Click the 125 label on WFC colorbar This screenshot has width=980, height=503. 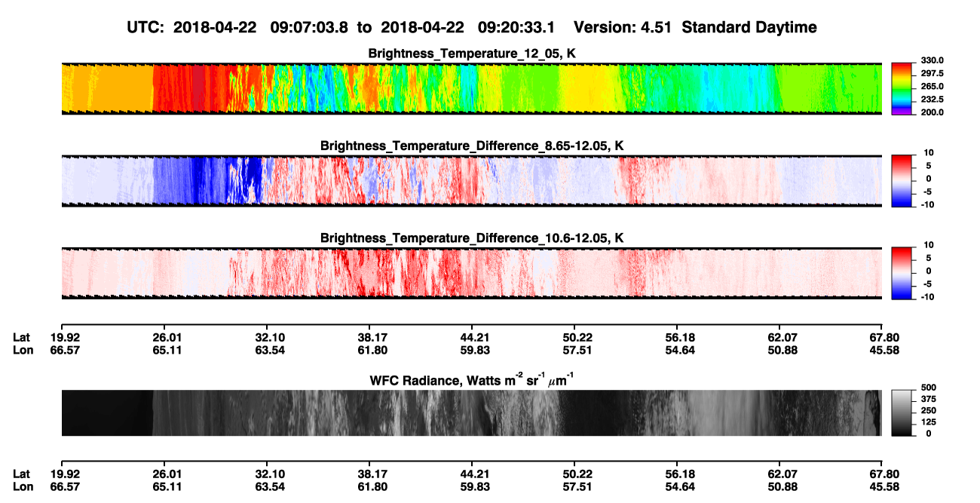[x=929, y=422]
